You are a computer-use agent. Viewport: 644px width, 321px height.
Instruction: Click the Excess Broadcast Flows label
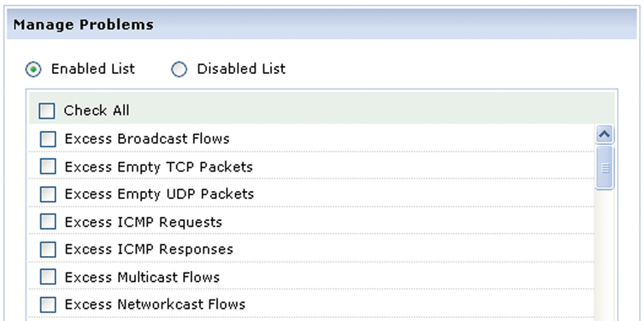click(x=147, y=139)
